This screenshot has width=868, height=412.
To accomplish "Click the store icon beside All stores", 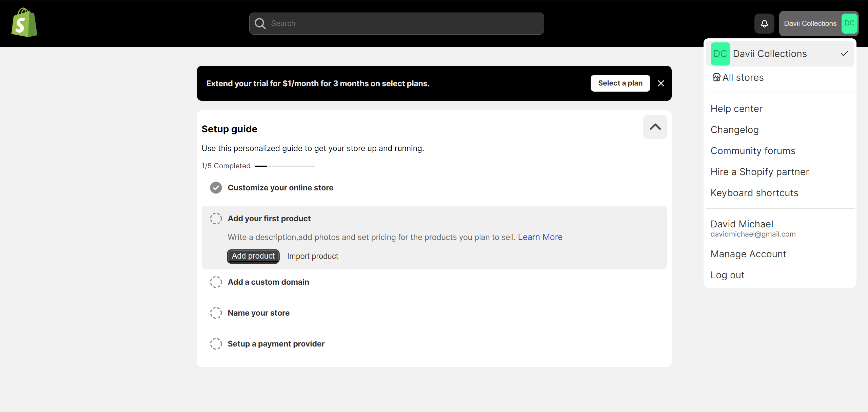I will coord(716,77).
